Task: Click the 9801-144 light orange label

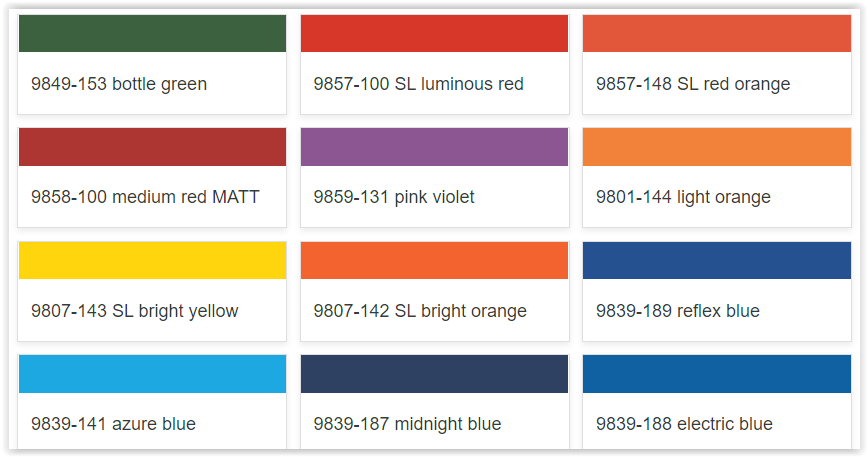Action: click(683, 197)
